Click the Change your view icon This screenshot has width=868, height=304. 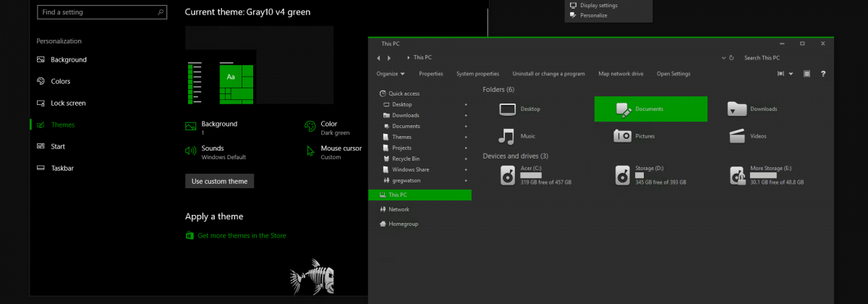(x=781, y=74)
